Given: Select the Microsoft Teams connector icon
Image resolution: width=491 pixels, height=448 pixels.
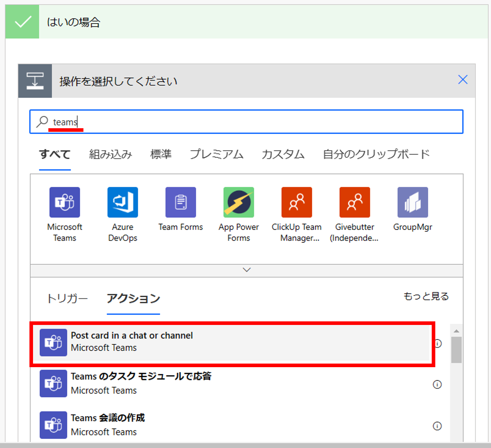Looking at the screenshot, I should [x=64, y=202].
